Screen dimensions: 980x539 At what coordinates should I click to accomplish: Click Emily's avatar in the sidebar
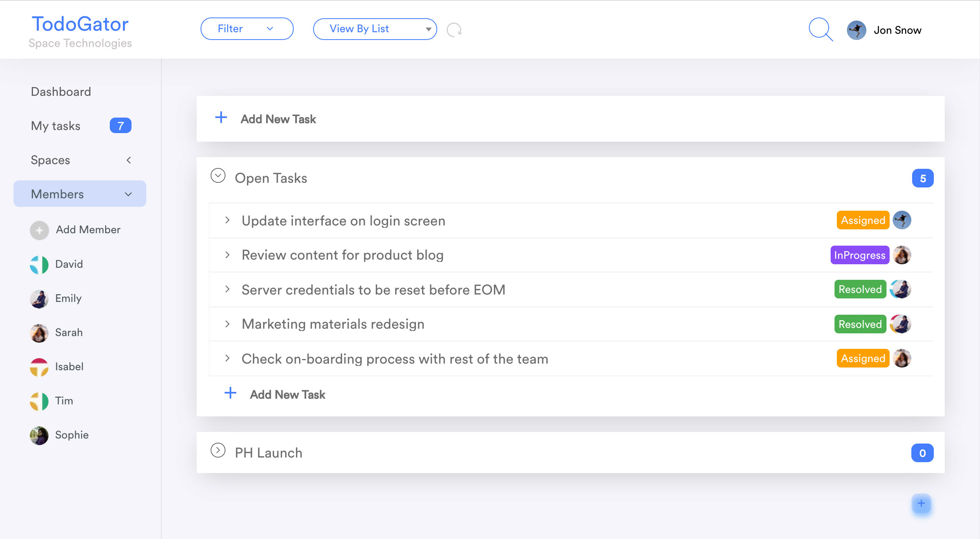[x=39, y=299]
